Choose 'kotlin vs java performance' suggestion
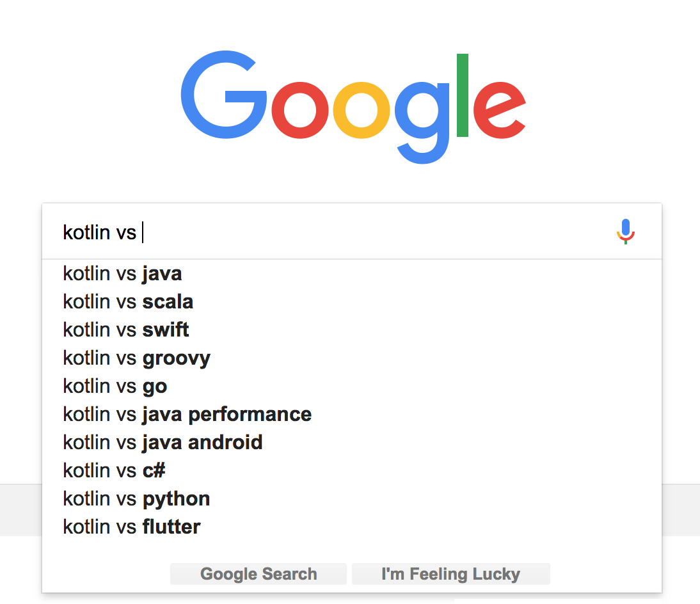This screenshot has height=604, width=700. tap(352, 414)
